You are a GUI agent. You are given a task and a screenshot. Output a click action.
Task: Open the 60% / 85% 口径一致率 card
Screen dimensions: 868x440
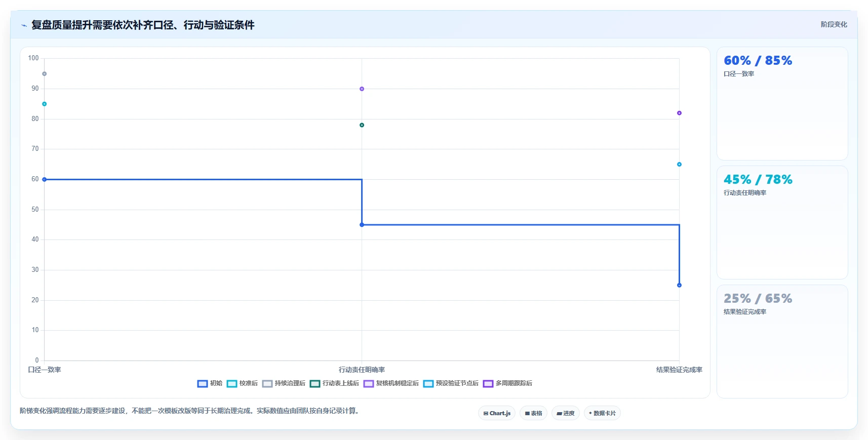(782, 104)
